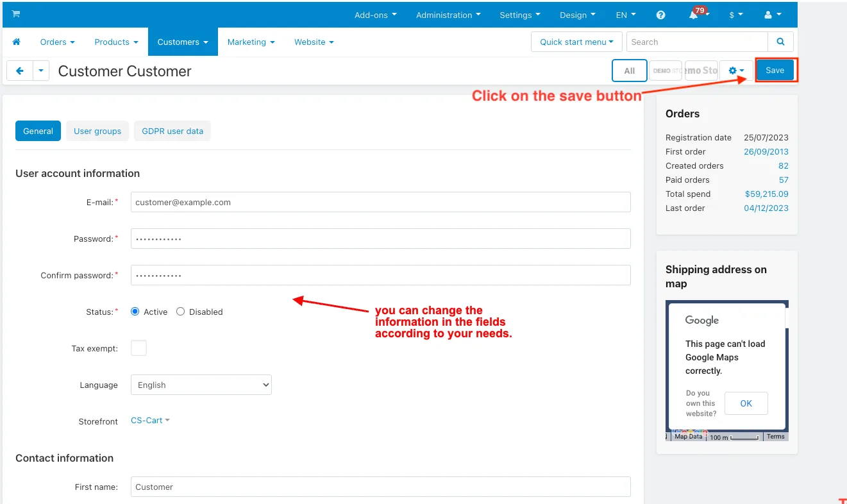Open the gear actions menu near Save
The width and height of the screenshot is (847, 504).
[x=736, y=71]
